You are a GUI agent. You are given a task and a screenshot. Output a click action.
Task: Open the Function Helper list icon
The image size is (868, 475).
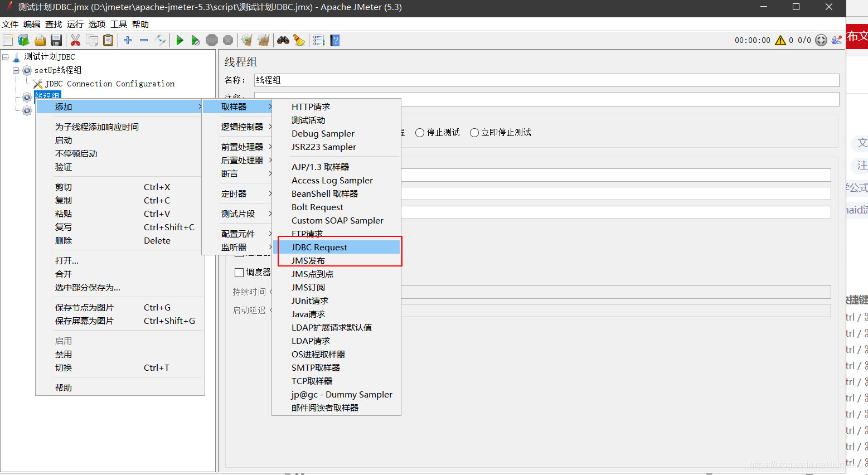pyautogui.click(x=318, y=40)
